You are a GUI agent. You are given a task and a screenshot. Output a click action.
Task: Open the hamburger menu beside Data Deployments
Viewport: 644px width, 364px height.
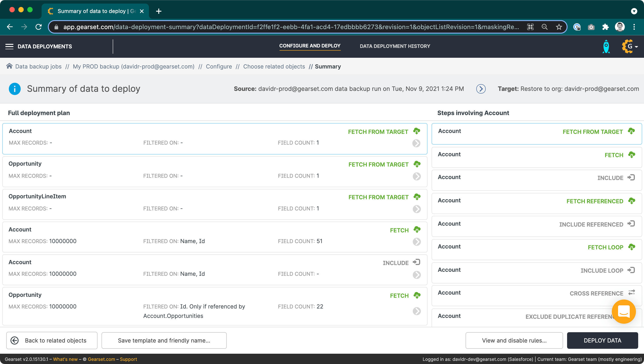pyautogui.click(x=9, y=46)
